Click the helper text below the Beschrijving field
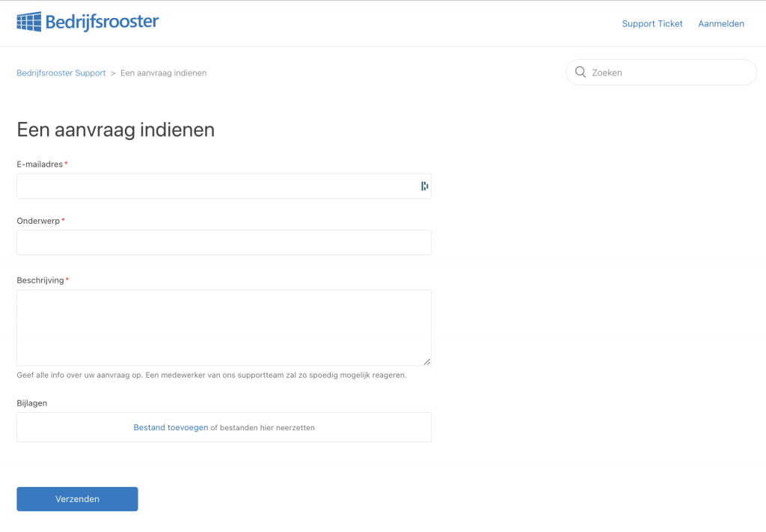This screenshot has height=532, width=766. [212, 375]
